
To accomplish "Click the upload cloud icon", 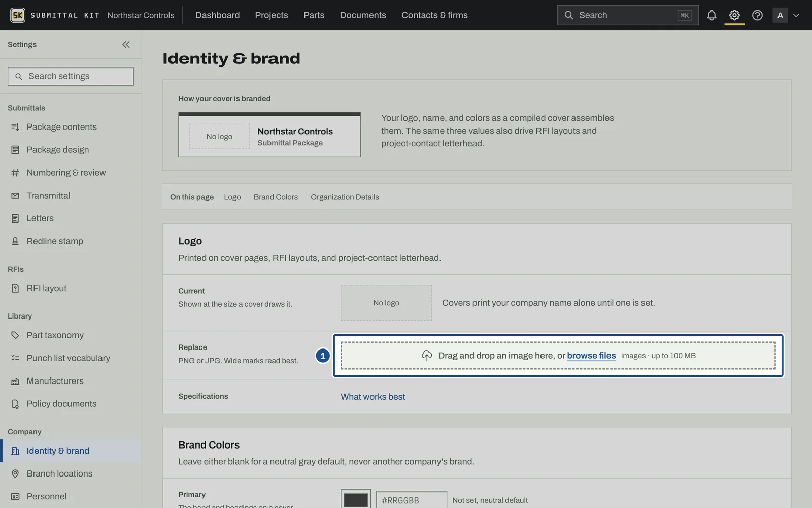I will coord(427,356).
